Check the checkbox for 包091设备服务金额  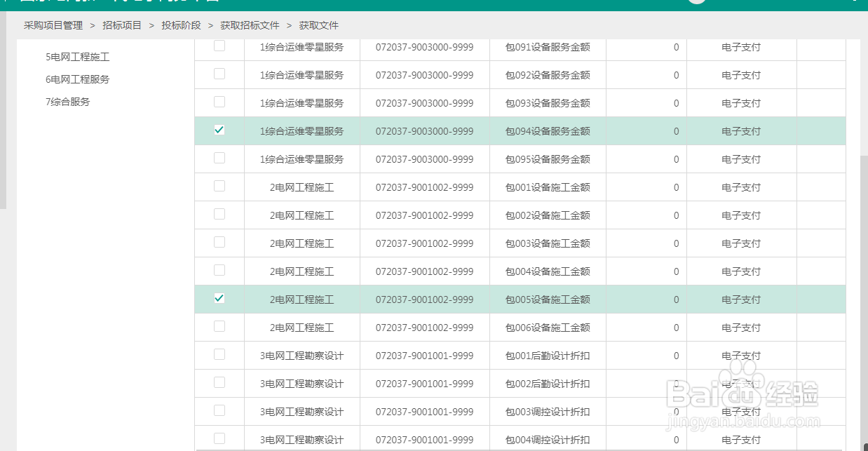(x=219, y=47)
